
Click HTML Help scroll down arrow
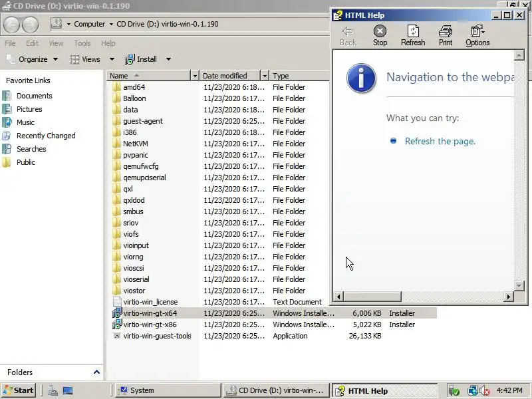tap(519, 285)
